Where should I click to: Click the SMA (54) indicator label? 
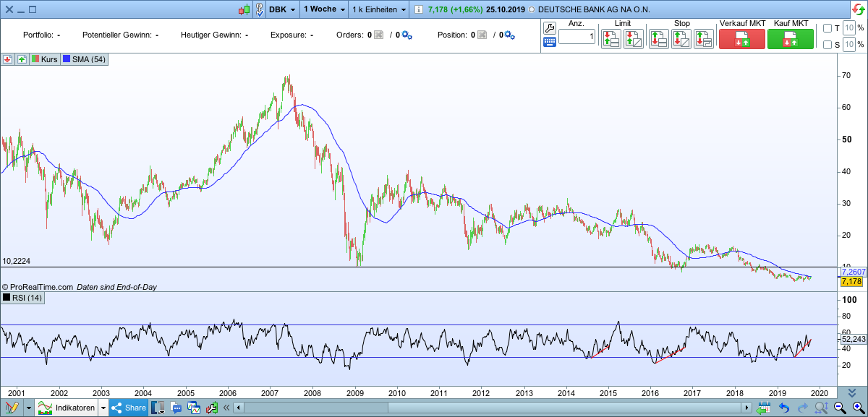tap(85, 59)
